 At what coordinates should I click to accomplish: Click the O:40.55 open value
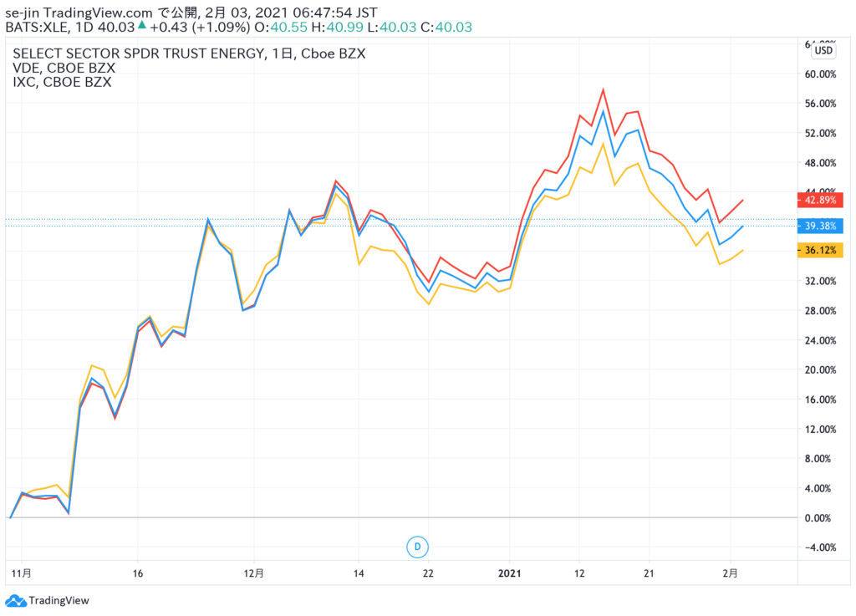click(281, 28)
